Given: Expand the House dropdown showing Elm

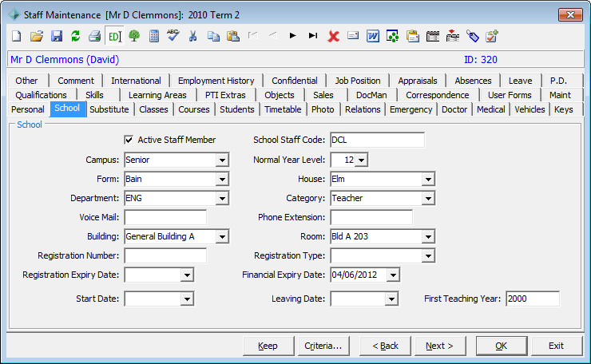Looking at the screenshot, I should [428, 180].
